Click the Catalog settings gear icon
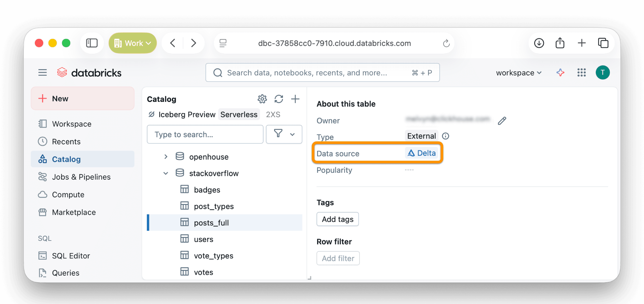 pos(262,99)
